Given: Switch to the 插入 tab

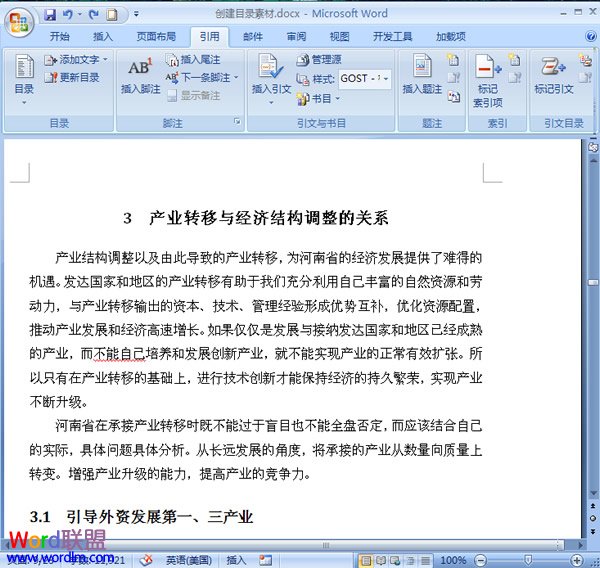Looking at the screenshot, I should pyautogui.click(x=103, y=36).
